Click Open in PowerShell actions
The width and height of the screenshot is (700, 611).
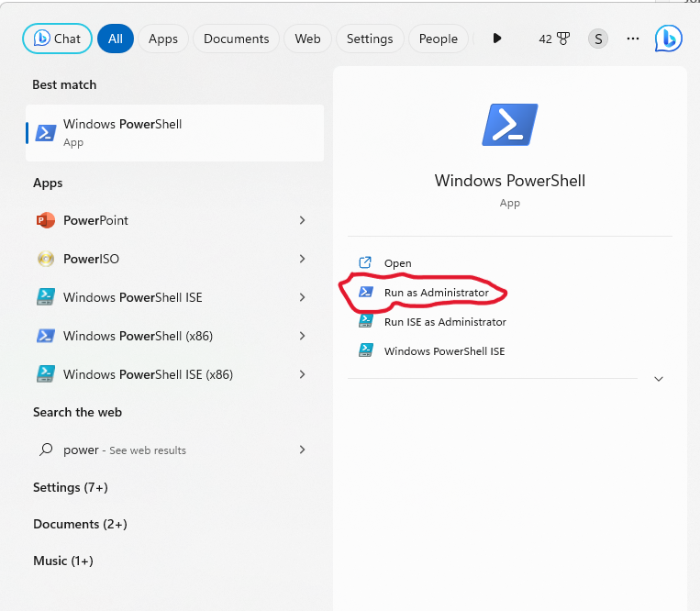(397, 263)
